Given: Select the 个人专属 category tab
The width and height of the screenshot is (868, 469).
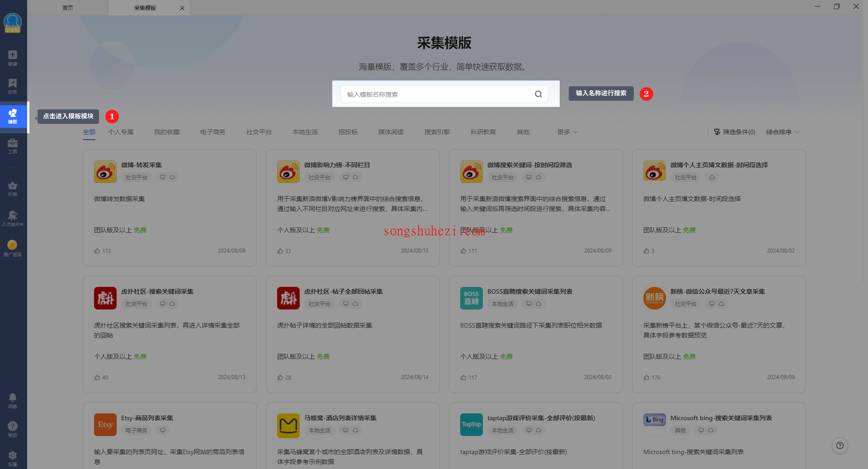Looking at the screenshot, I should pos(121,132).
